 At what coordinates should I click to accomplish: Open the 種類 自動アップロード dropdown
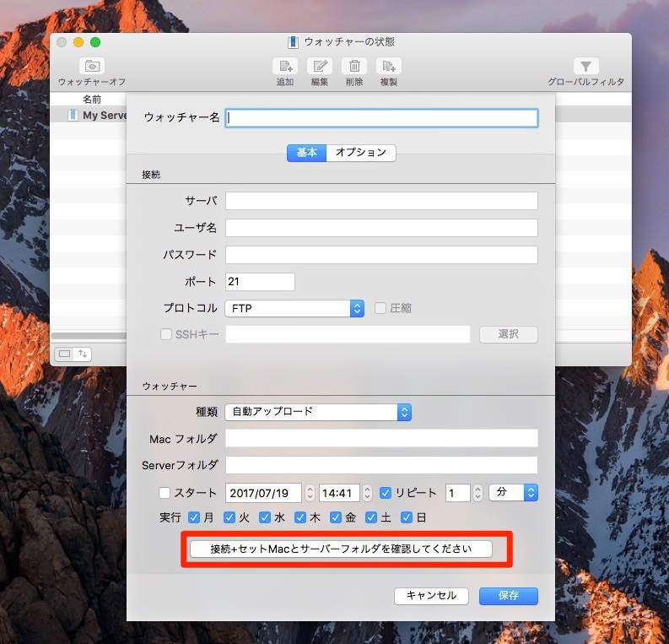click(404, 412)
